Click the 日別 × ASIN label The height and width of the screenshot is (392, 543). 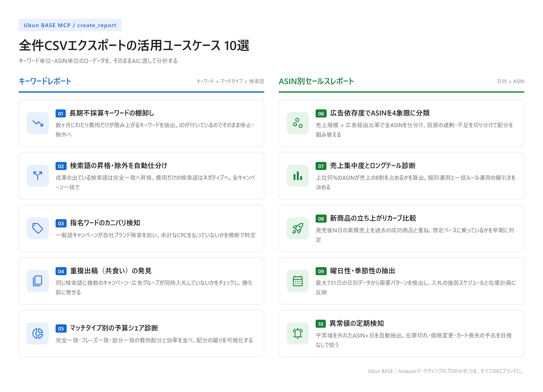tap(510, 81)
